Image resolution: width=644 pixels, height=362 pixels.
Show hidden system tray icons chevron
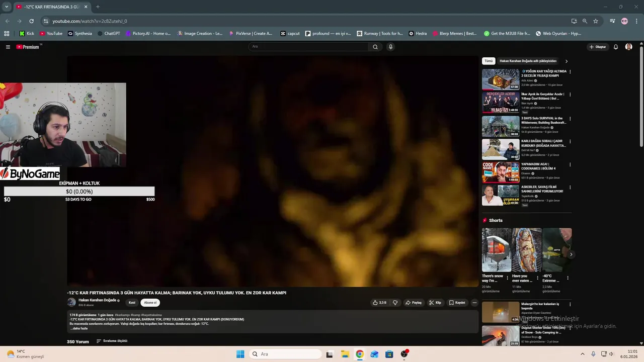[x=583, y=354]
